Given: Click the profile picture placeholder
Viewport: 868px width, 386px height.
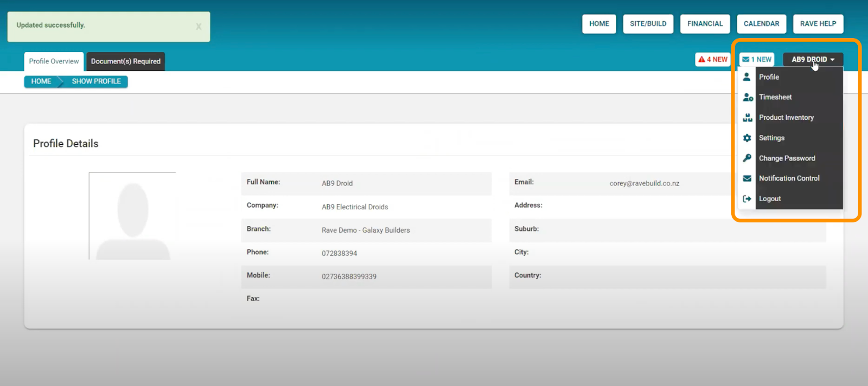Looking at the screenshot, I should tap(132, 216).
